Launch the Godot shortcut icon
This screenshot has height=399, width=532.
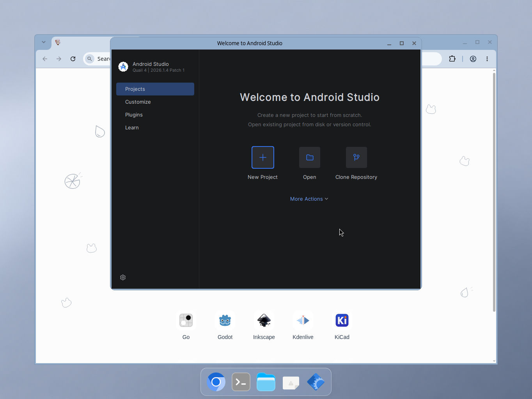225,320
